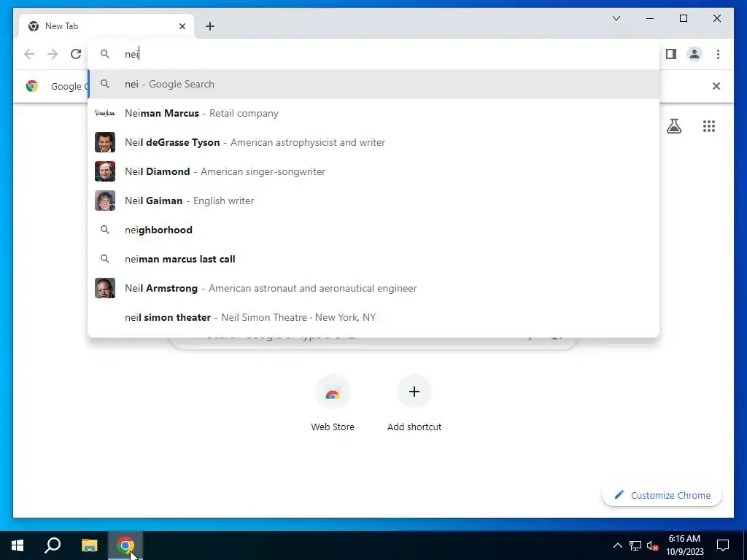Dismiss the Google Chrome info bar
Screen dimensions: 747x560
[x=716, y=86]
